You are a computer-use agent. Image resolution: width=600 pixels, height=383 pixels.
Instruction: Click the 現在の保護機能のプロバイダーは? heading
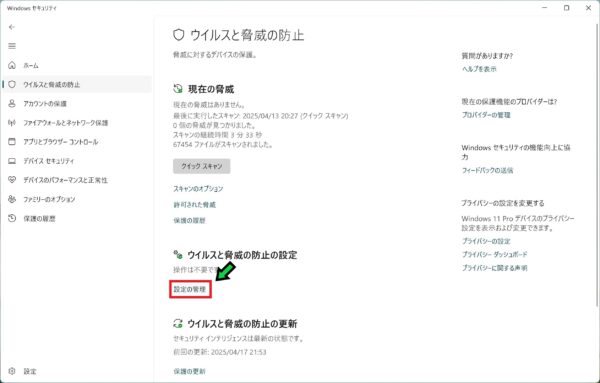tap(509, 102)
